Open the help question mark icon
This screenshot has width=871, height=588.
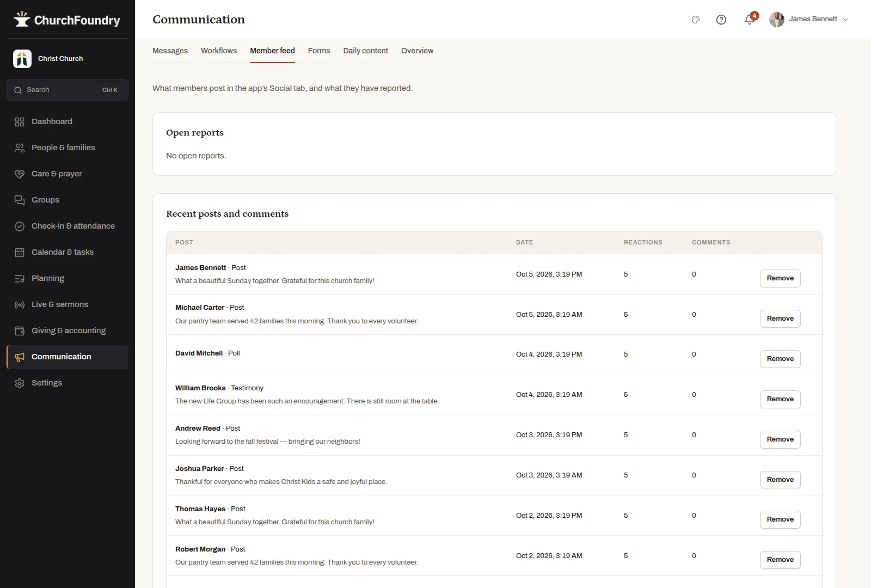click(721, 20)
